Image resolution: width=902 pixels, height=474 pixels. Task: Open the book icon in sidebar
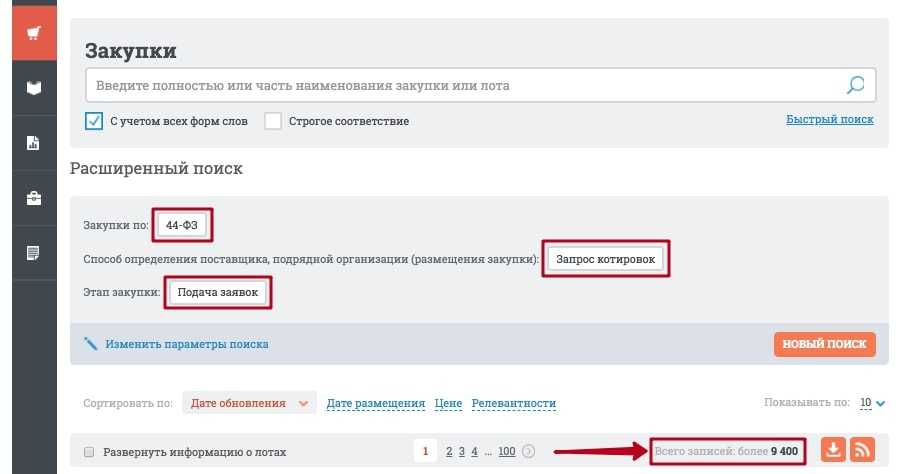[x=34, y=88]
